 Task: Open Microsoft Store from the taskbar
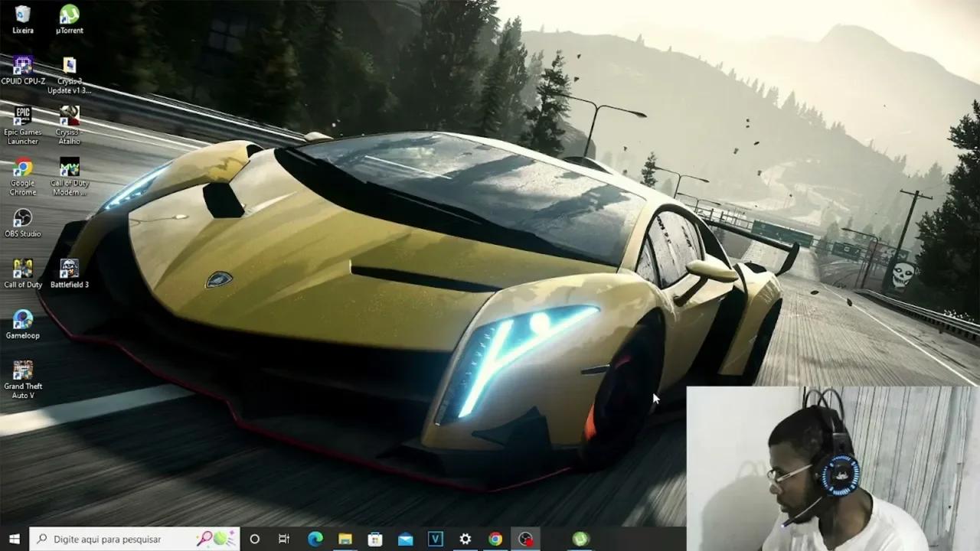pos(375,539)
